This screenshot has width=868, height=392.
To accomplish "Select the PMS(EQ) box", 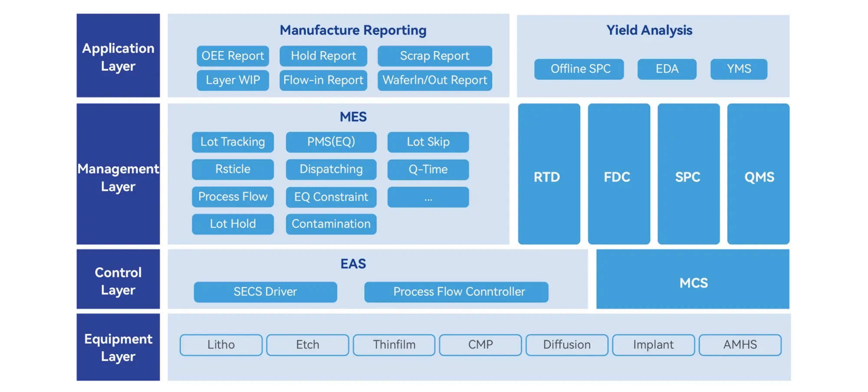I will tap(331, 142).
